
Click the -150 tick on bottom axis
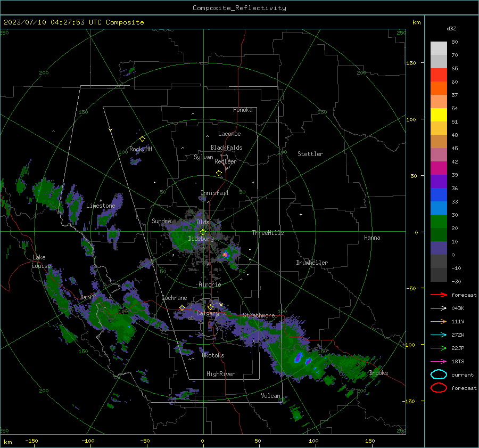tap(31, 441)
